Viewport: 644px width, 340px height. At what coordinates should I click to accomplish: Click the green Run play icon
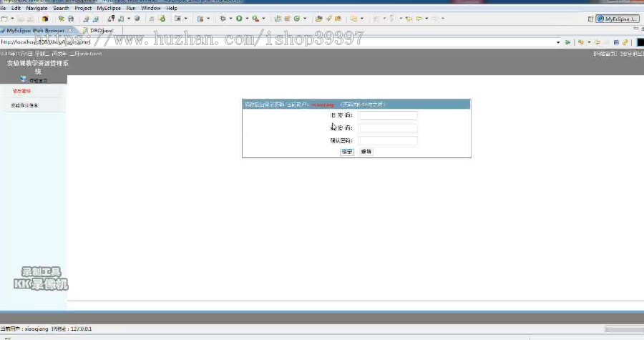(x=239, y=19)
